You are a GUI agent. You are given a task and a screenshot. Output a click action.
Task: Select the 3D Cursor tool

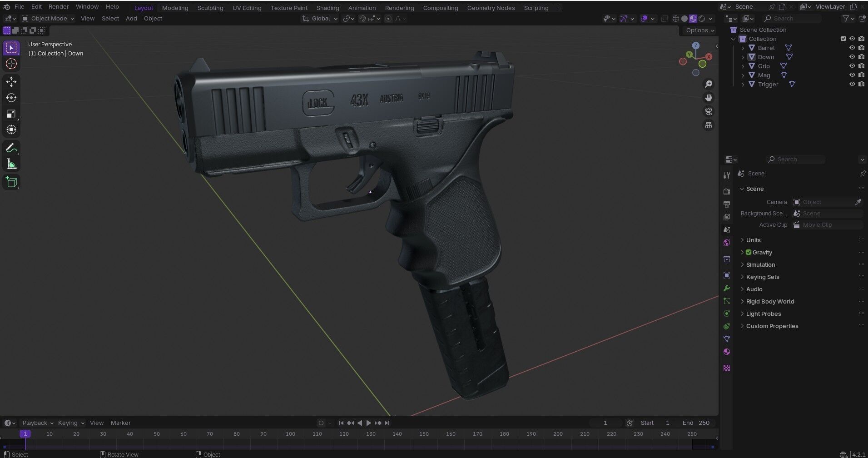11,64
